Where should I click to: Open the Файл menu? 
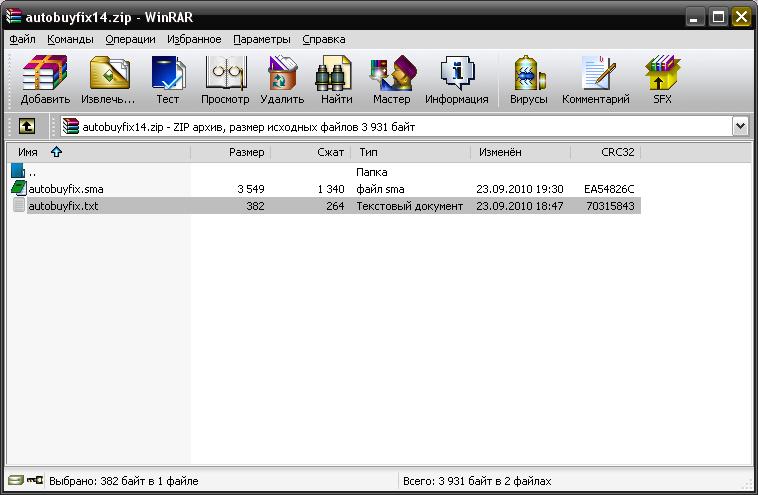coord(22,39)
